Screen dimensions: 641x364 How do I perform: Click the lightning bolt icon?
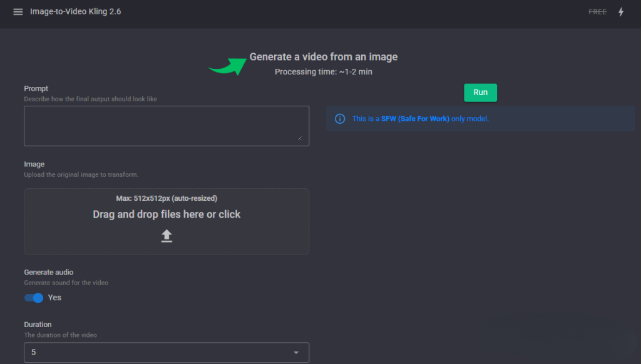pos(621,12)
